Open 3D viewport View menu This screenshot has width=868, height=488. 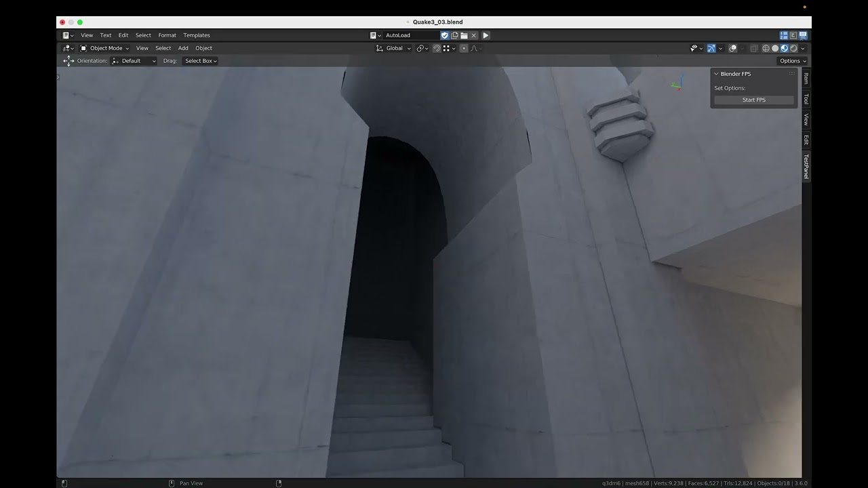tap(142, 48)
